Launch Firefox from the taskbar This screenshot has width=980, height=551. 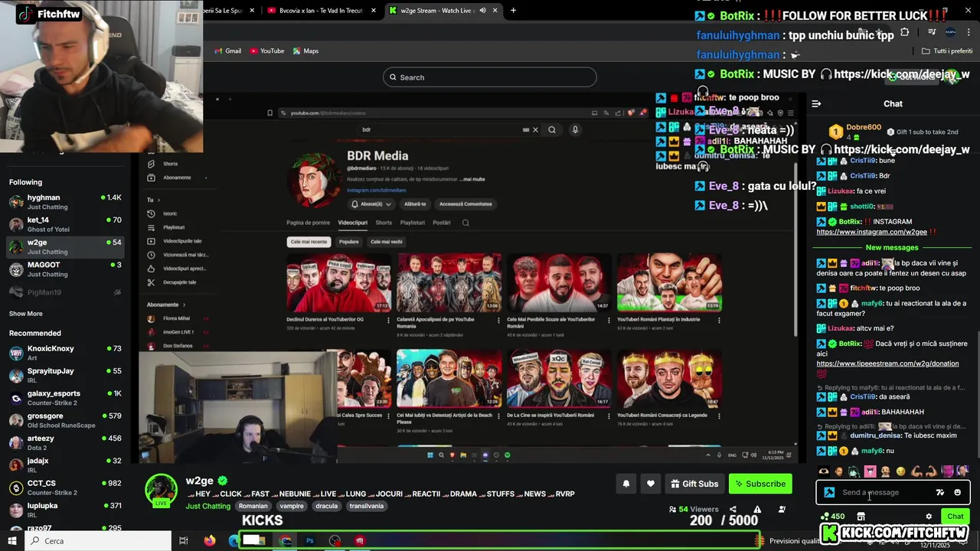(210, 541)
